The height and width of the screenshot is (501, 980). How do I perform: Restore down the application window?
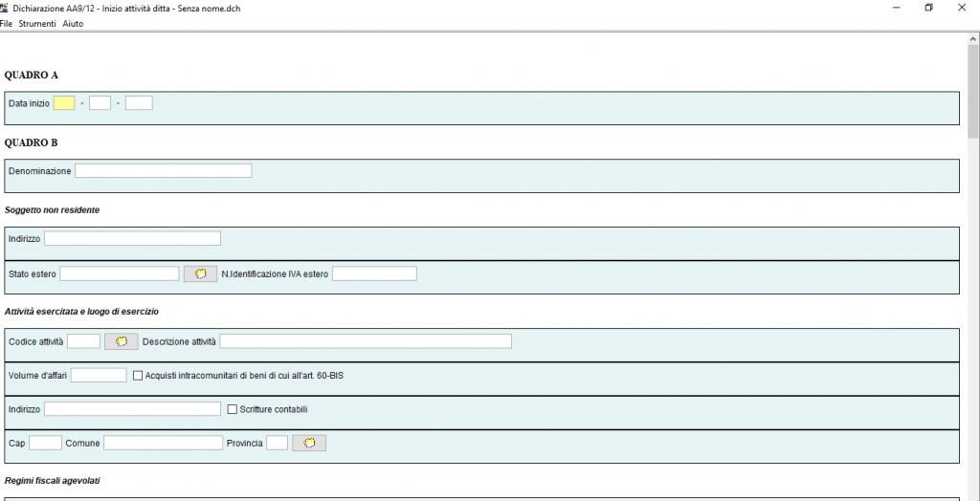[x=928, y=8]
